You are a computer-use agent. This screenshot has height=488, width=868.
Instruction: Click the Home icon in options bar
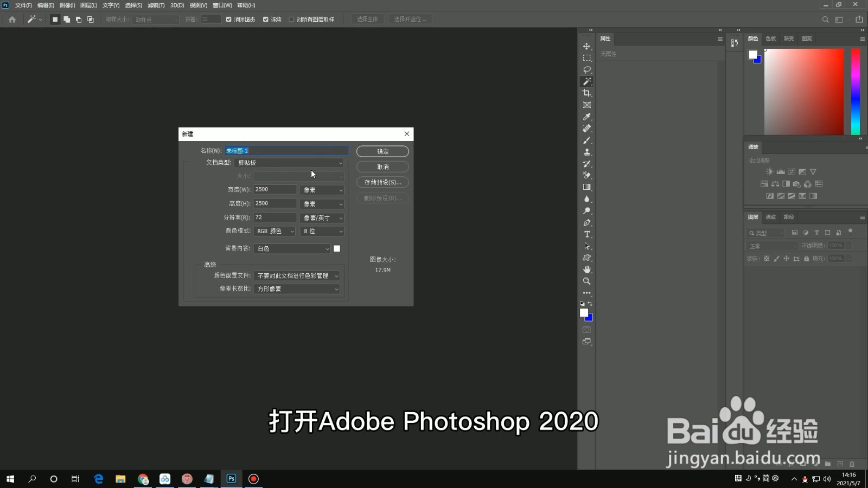[12, 20]
